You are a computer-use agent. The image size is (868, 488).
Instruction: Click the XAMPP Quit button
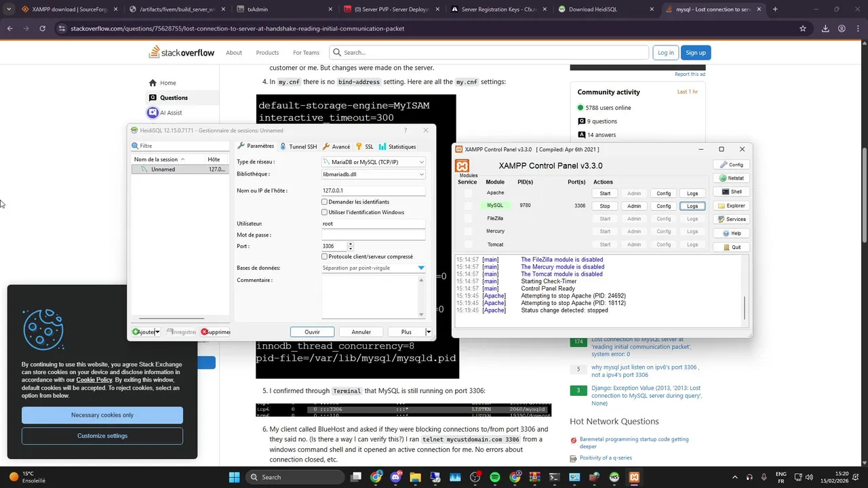pos(731,247)
